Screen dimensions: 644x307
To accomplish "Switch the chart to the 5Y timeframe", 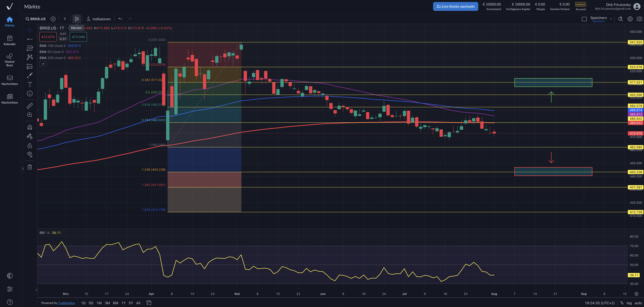I will point(131,303).
